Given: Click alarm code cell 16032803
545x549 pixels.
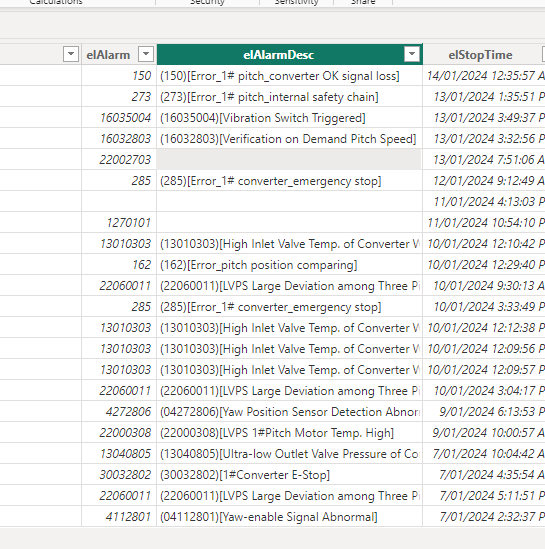Looking at the screenshot, I should coord(119,139).
